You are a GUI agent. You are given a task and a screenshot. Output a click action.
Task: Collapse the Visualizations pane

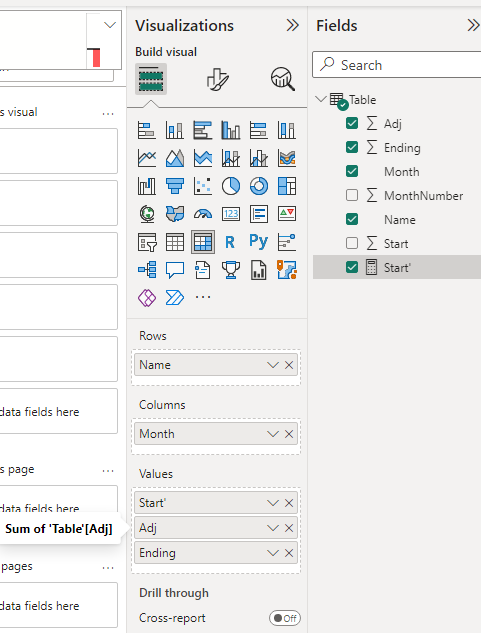[x=292, y=25]
